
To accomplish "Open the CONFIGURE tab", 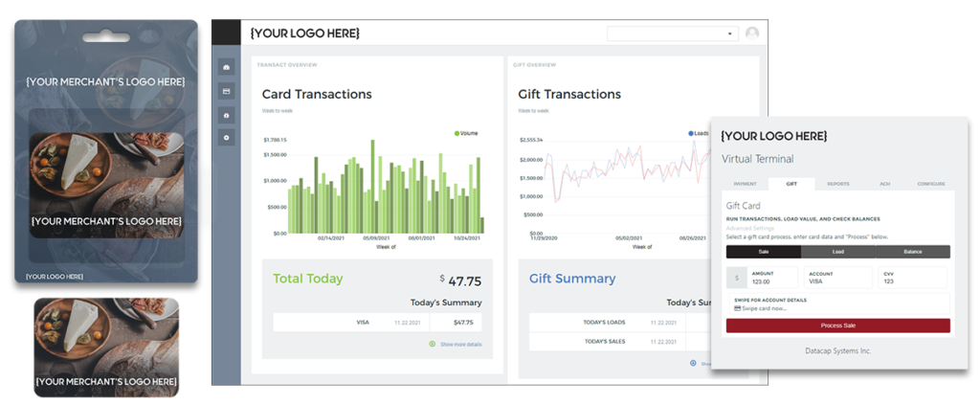I will pos(931,184).
